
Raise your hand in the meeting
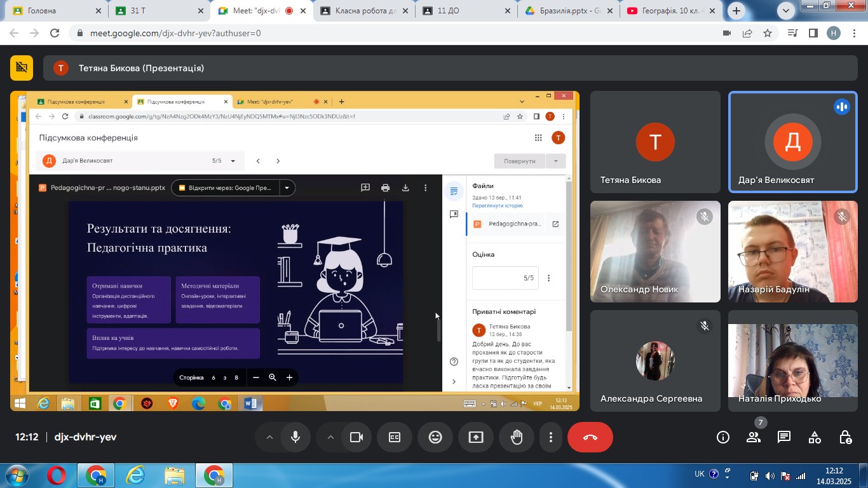[517, 437]
